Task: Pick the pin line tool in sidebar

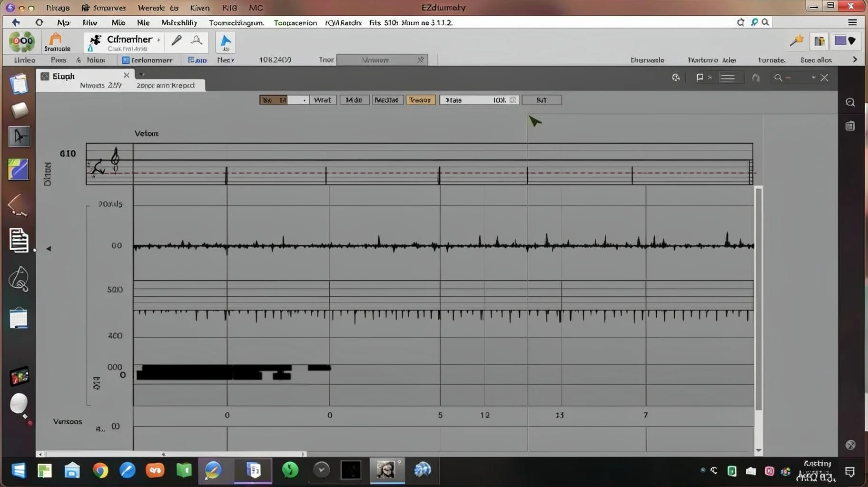Action: [18, 205]
